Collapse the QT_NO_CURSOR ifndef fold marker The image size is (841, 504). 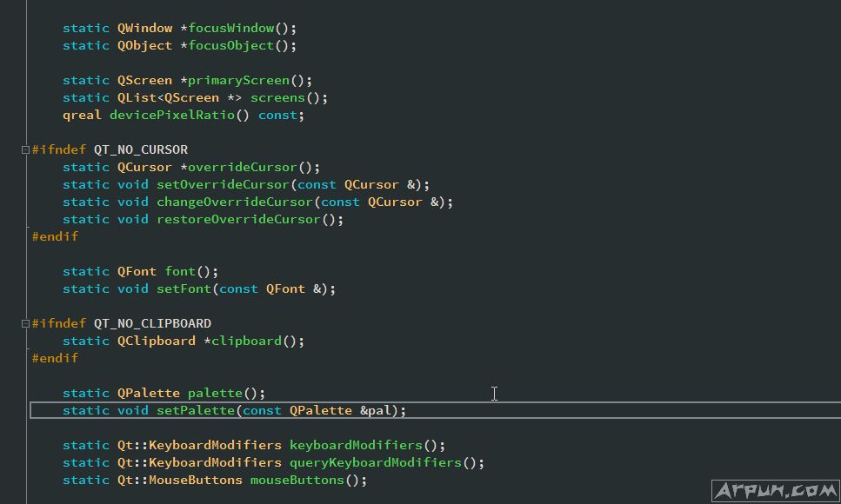(25, 149)
